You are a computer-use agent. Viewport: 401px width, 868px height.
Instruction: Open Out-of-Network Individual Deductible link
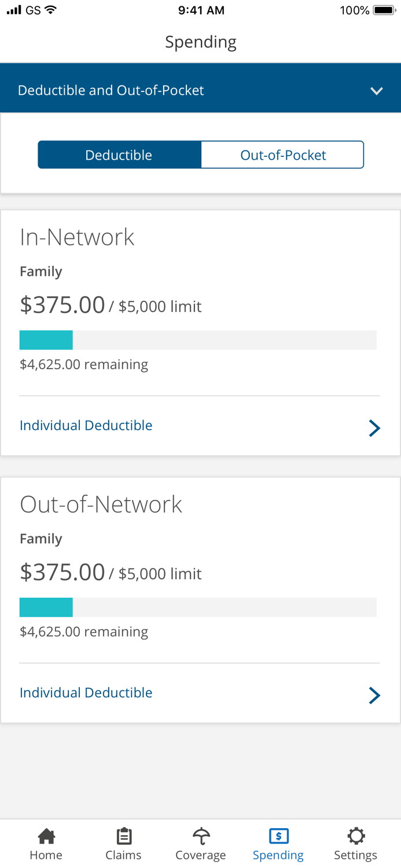86,693
